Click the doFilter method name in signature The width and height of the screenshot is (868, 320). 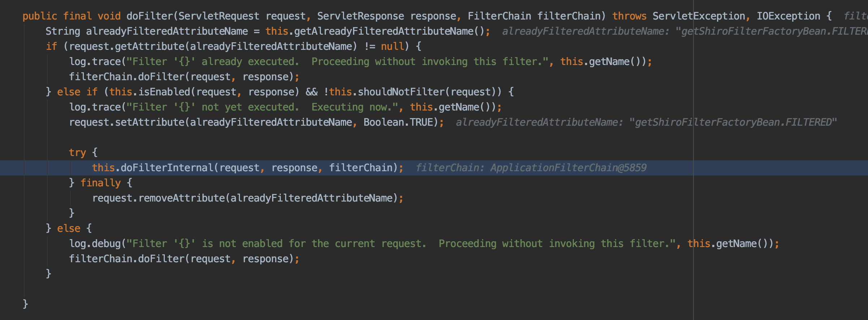pos(150,16)
